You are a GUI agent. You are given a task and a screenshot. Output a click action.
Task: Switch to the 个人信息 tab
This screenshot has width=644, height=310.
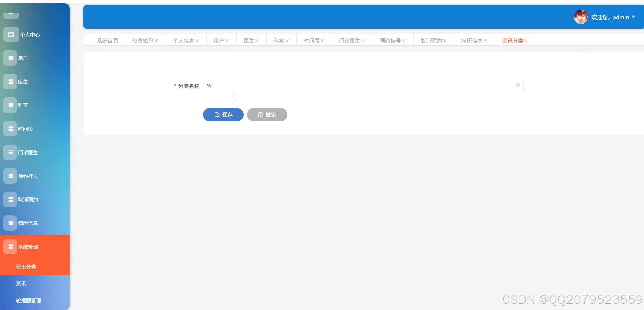coord(183,41)
